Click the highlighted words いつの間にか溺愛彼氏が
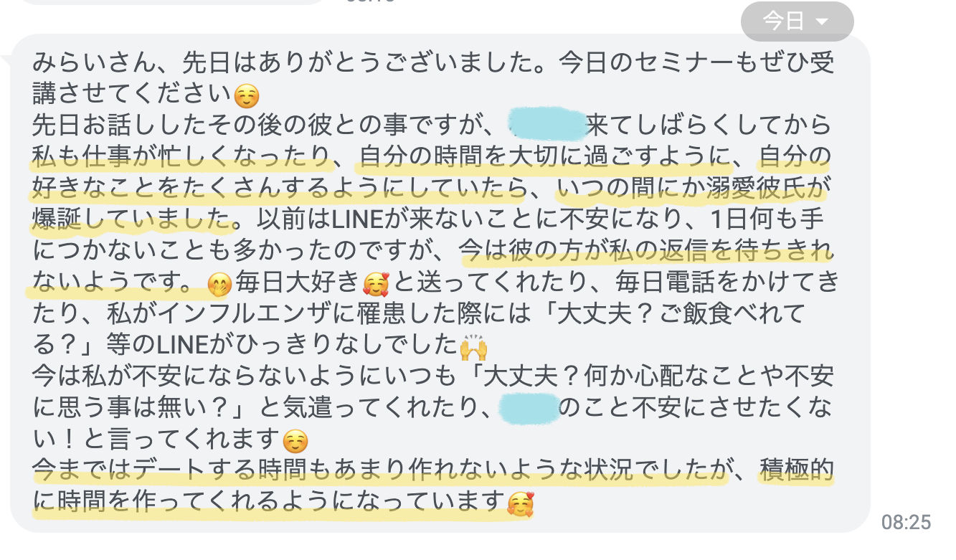The width and height of the screenshot is (956, 560). (x=691, y=188)
